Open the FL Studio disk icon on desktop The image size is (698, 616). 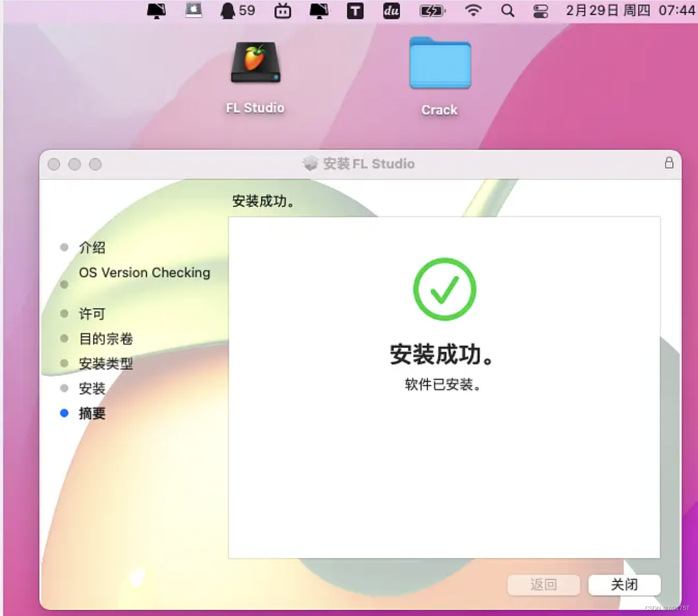tap(256, 63)
